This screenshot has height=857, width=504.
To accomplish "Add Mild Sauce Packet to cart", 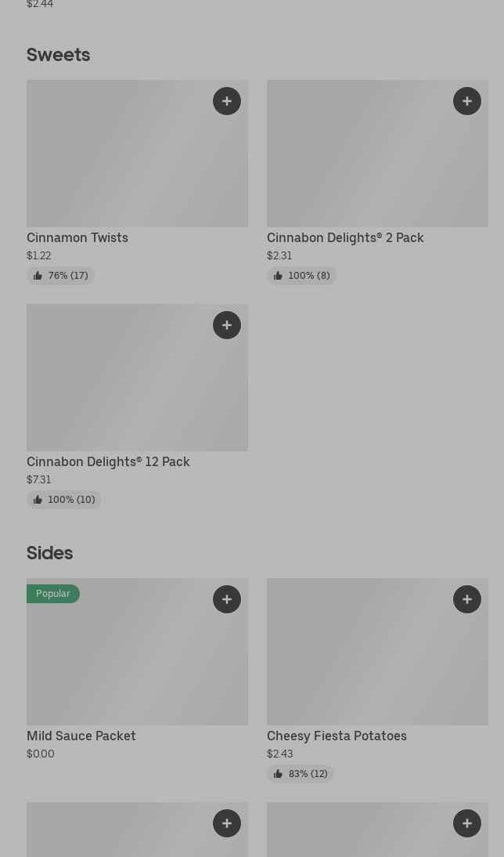I will [227, 599].
